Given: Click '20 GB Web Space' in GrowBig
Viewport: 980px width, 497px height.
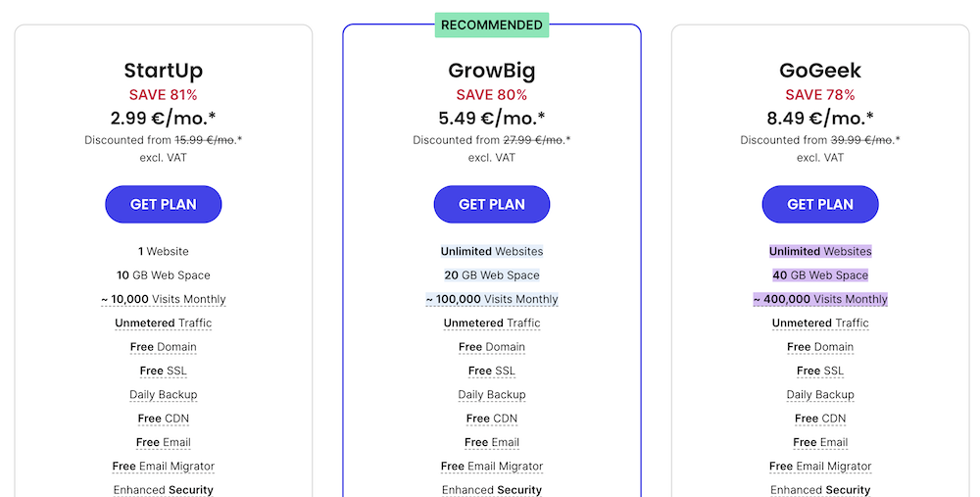Looking at the screenshot, I should pyautogui.click(x=492, y=275).
